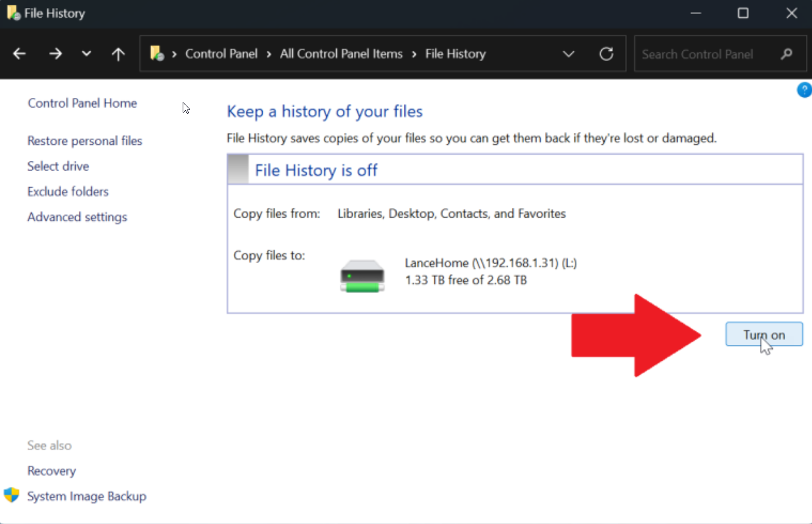The width and height of the screenshot is (812, 524).
Task: Click the up one level arrow
Action: (118, 54)
